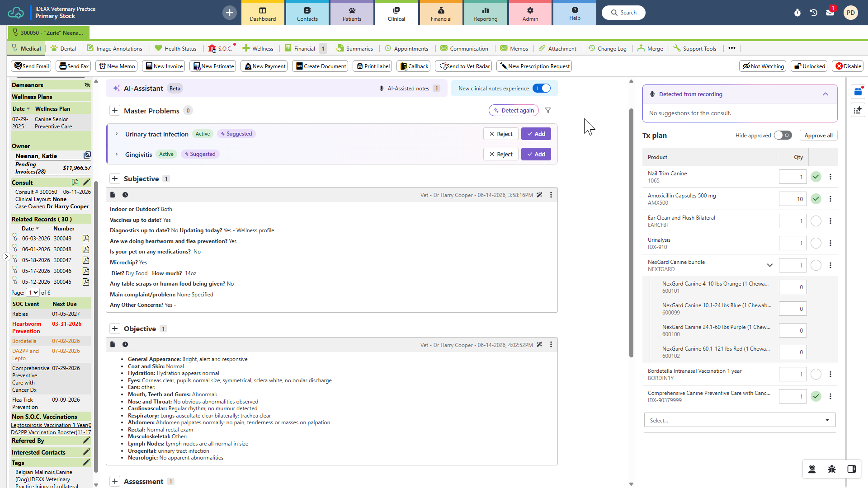Screen dimensions: 868x488
Task: Open the history clock icon in header
Action: [x=814, y=13]
